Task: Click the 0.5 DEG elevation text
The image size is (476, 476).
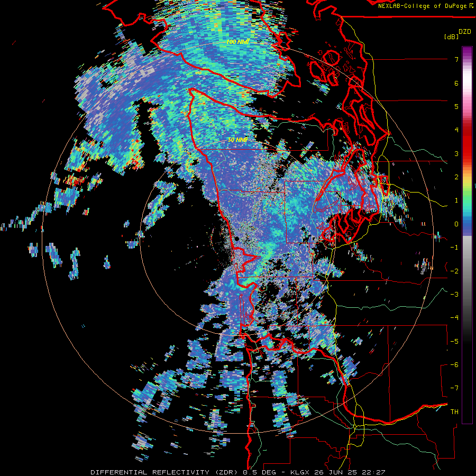Action: 259,472
